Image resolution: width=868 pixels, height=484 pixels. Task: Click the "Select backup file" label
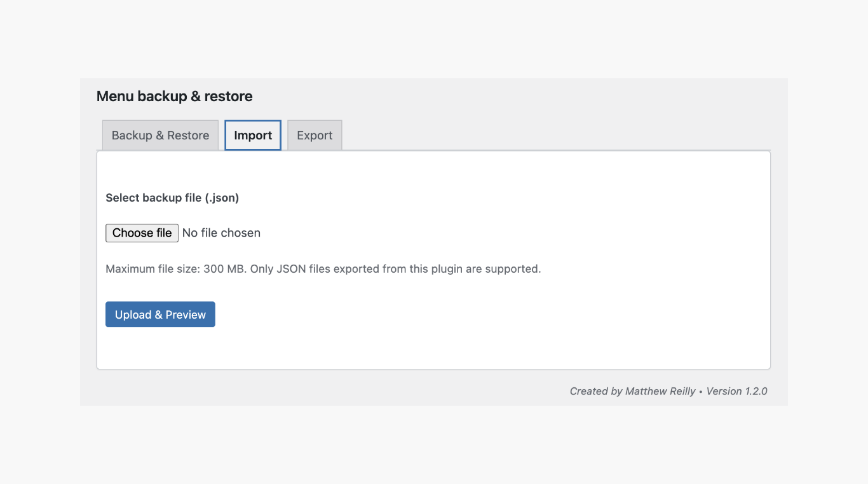153,198
